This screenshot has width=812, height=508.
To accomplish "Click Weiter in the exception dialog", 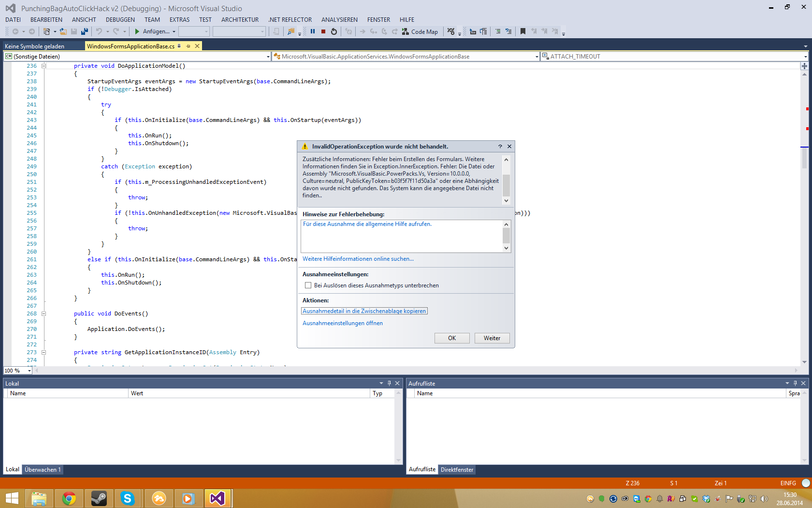I will [492, 338].
